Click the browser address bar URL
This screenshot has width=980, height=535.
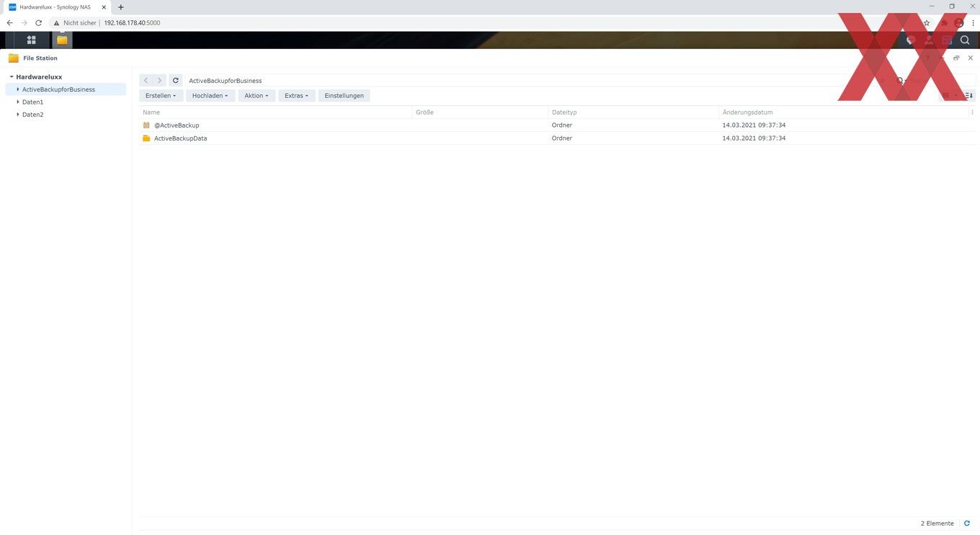point(132,23)
